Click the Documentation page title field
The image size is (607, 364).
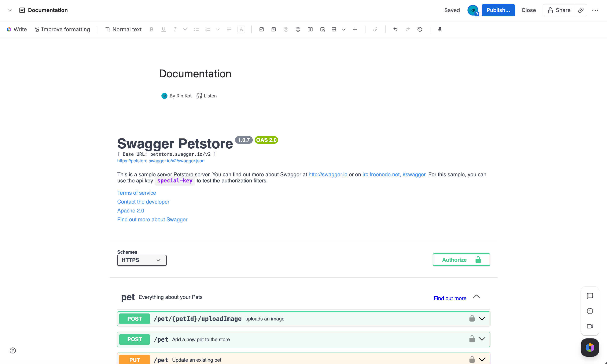coord(195,74)
